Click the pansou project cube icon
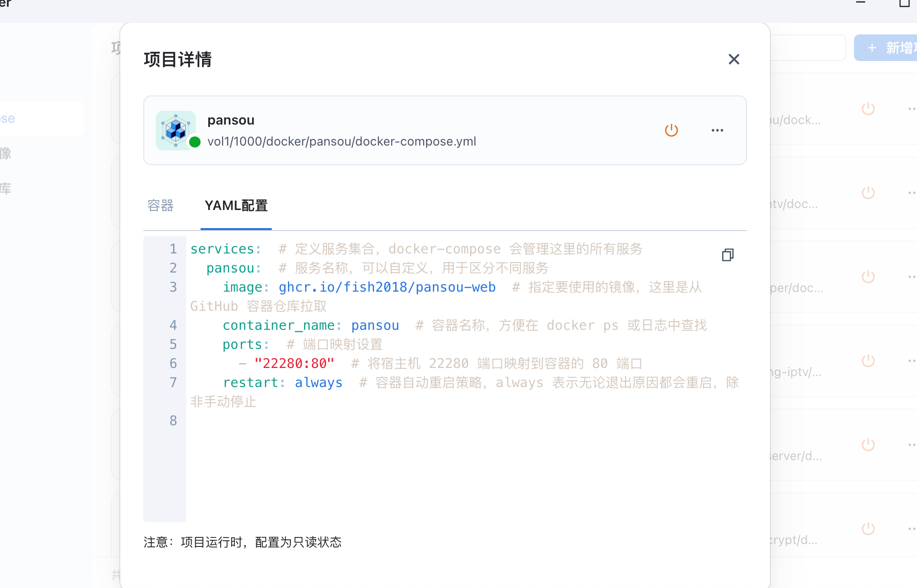Image resolution: width=917 pixels, height=588 pixels. pos(176,130)
